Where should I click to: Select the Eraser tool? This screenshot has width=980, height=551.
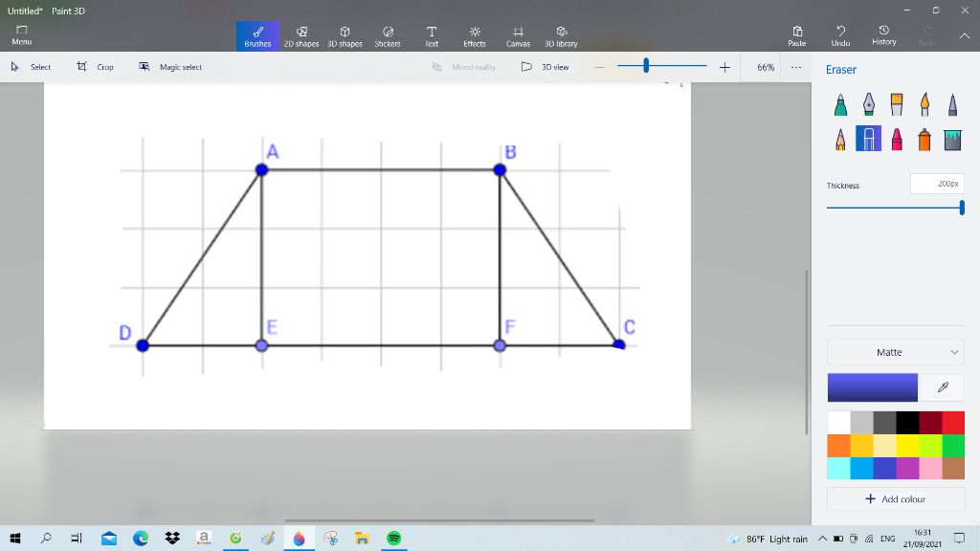point(869,139)
